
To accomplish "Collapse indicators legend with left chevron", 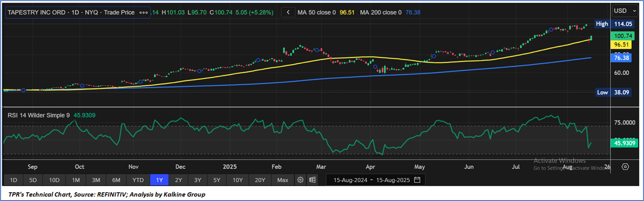I will tap(288, 12).
